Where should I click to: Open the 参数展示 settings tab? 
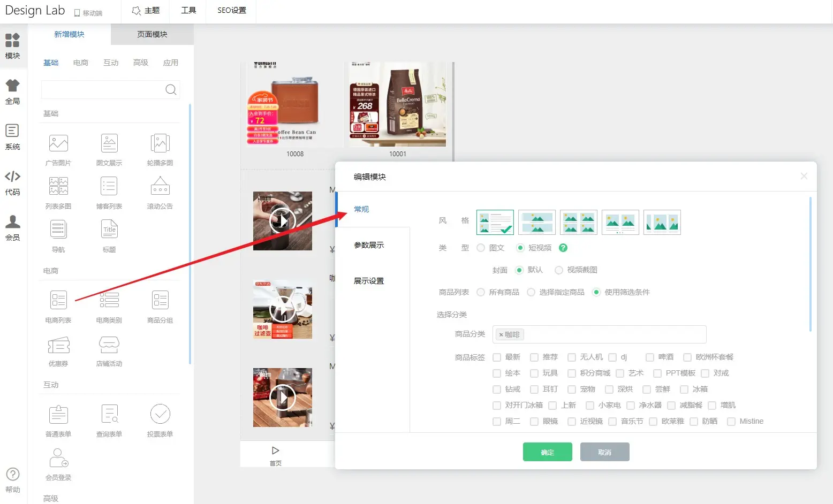click(x=369, y=245)
